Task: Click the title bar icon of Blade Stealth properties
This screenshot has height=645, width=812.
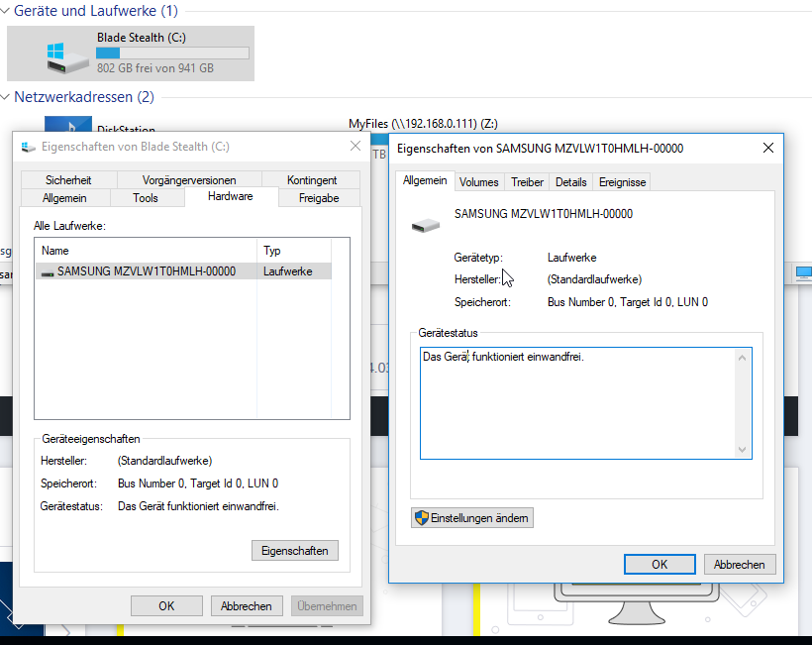Action: coord(28,148)
